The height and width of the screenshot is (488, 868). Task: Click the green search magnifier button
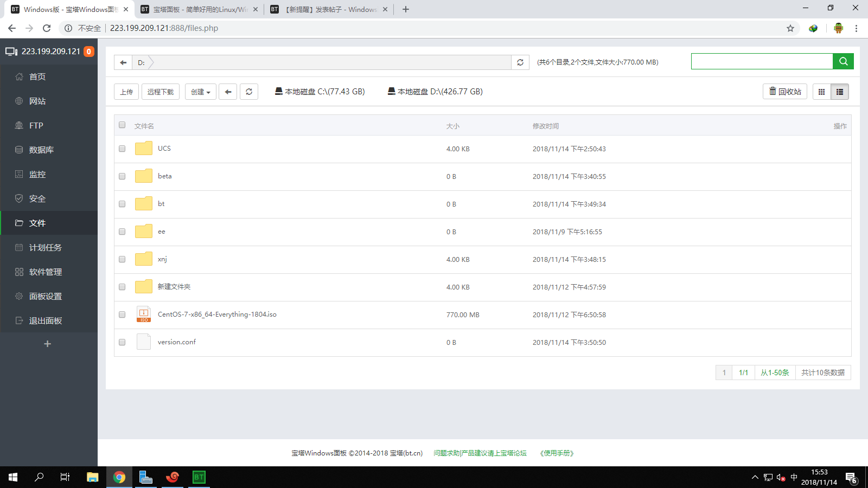pos(843,61)
